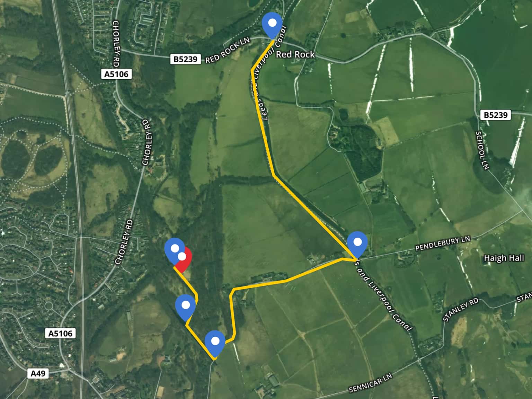Select the Haigh Hall place label

(504, 258)
